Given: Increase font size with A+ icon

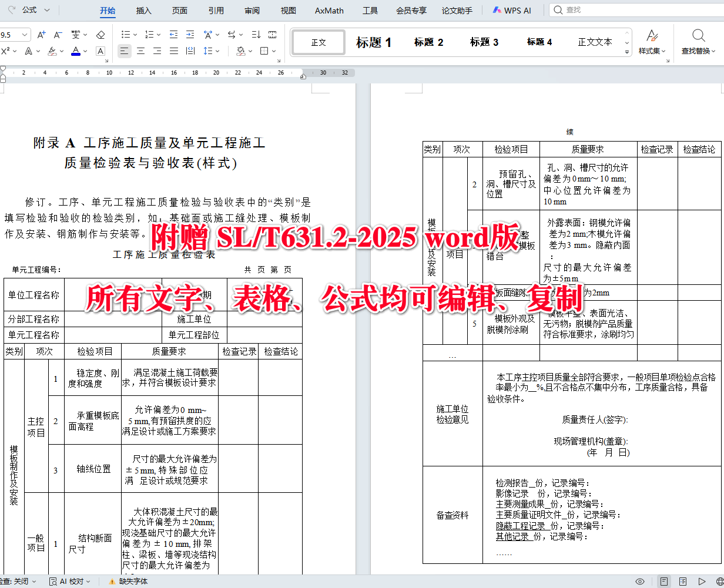Looking at the screenshot, I should coord(41,35).
